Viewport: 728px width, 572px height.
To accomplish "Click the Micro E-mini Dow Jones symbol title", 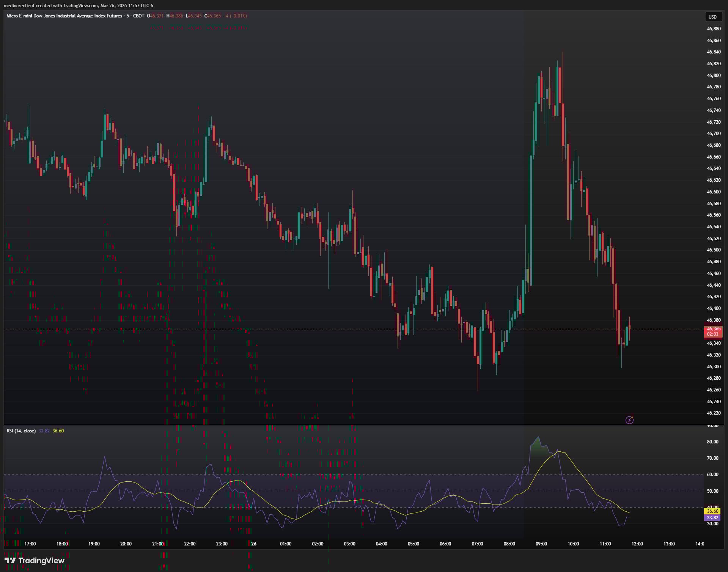I will [64, 16].
